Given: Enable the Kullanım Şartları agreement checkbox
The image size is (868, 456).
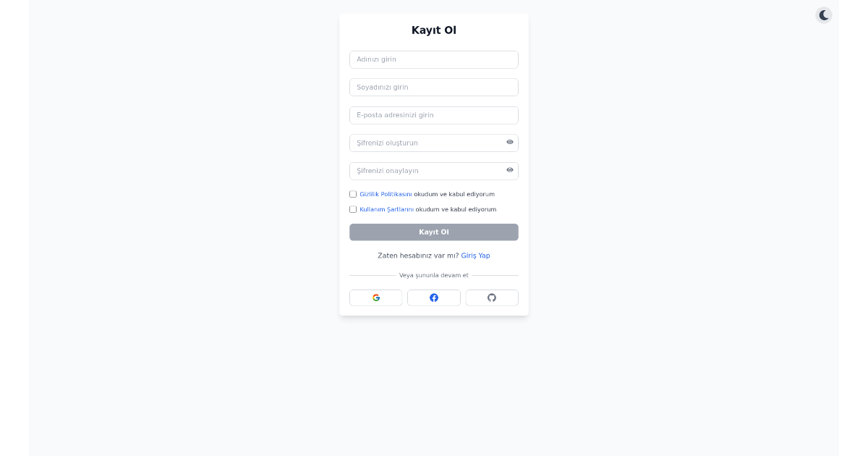Looking at the screenshot, I should coord(353,209).
